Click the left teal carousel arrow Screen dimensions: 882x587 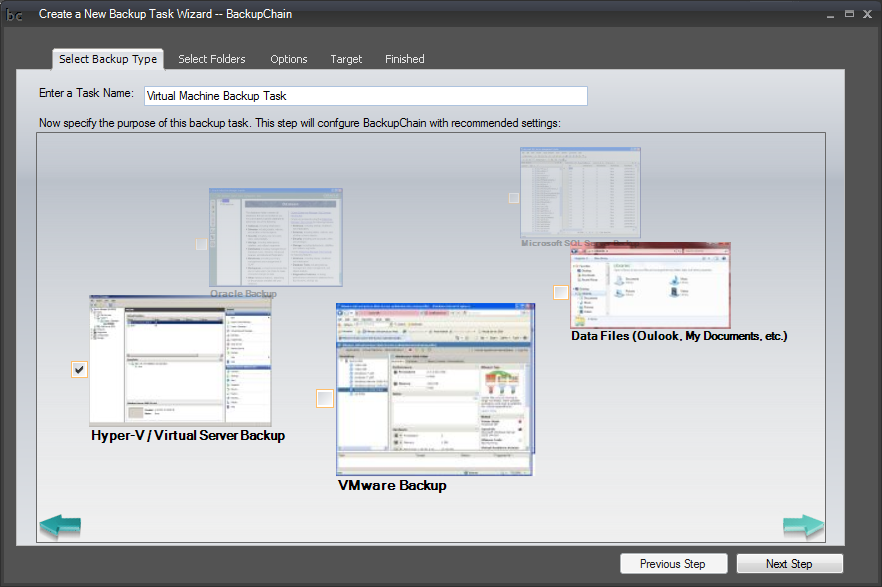[x=60, y=526]
